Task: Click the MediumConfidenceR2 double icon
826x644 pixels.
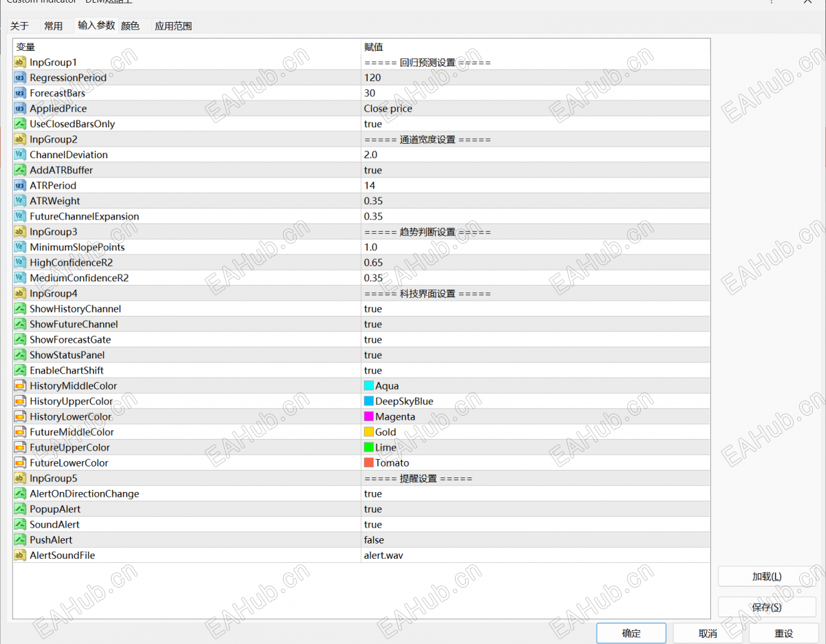Action: click(20, 278)
